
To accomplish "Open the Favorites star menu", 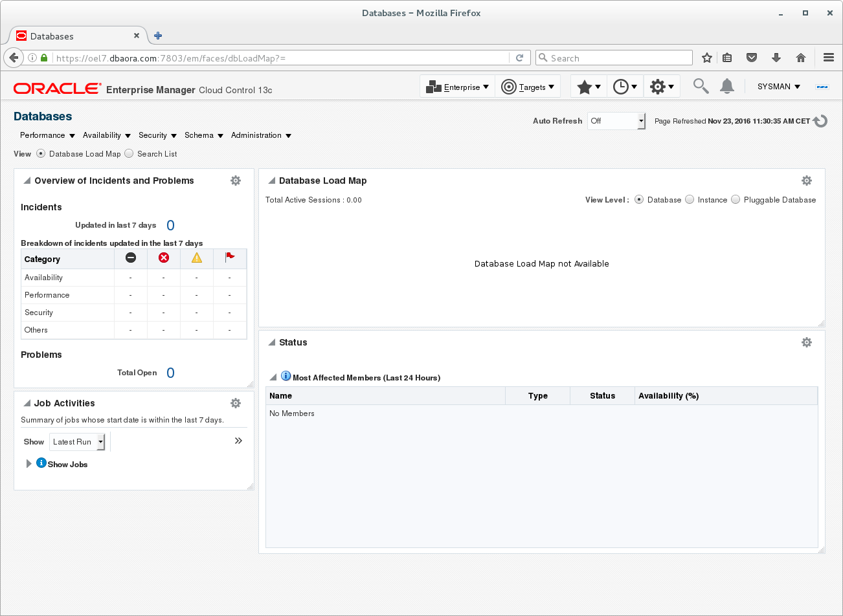I will click(x=589, y=87).
